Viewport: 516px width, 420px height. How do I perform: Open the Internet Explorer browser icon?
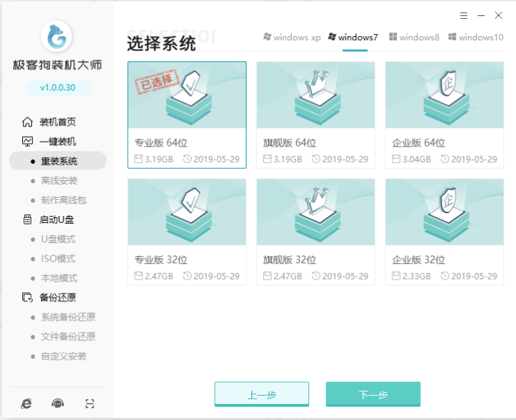pyautogui.click(x=26, y=403)
